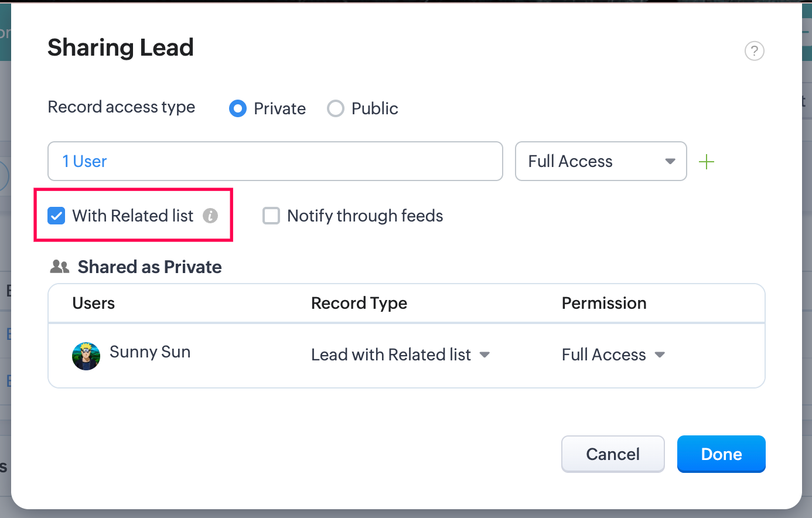Click the green plus add-row icon
The height and width of the screenshot is (518, 812).
point(707,162)
